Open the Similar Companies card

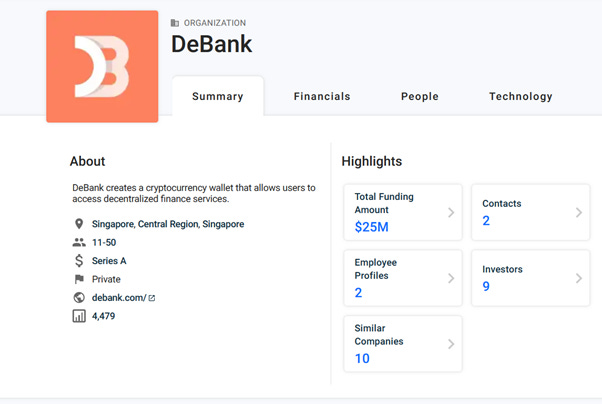pyautogui.click(x=403, y=344)
